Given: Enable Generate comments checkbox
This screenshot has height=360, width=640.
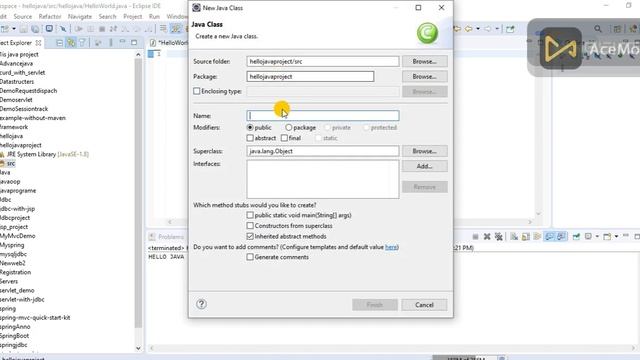Looking at the screenshot, I should [x=250, y=257].
